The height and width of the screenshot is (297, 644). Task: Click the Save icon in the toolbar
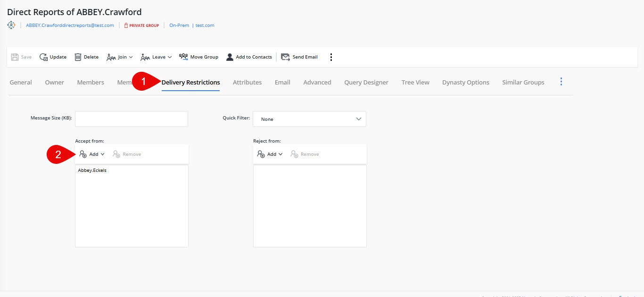point(15,57)
